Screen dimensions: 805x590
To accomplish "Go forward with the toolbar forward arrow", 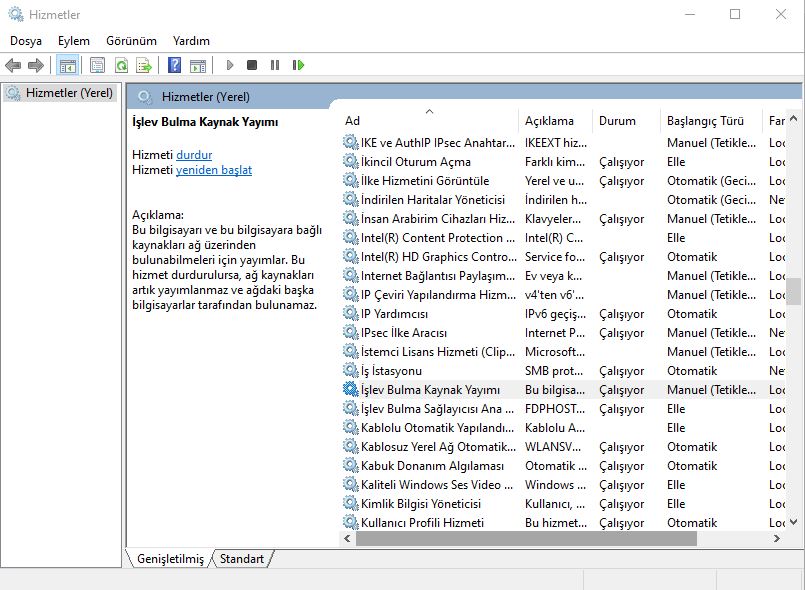I will (35, 65).
